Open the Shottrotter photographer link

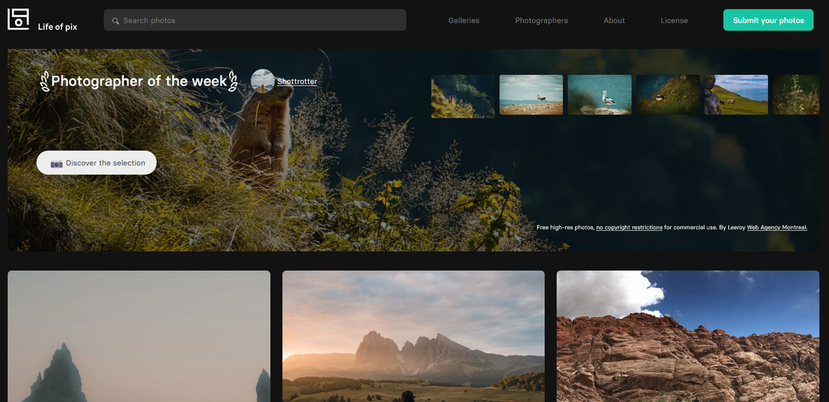pos(297,82)
